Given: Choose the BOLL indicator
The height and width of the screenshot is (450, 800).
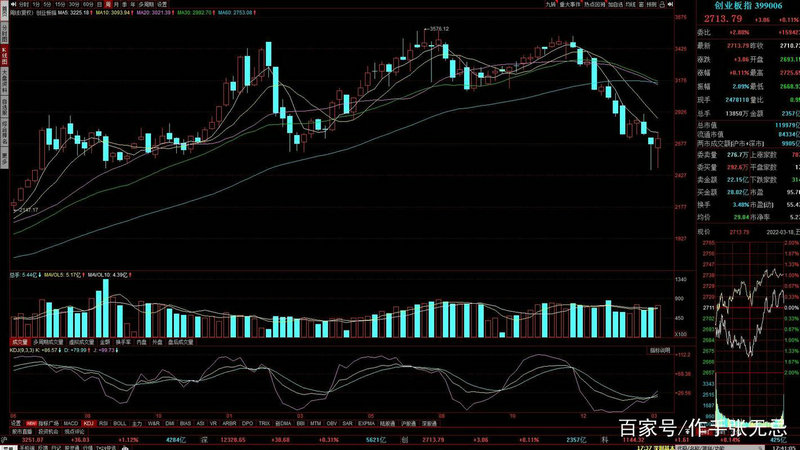Looking at the screenshot, I should 121,424.
